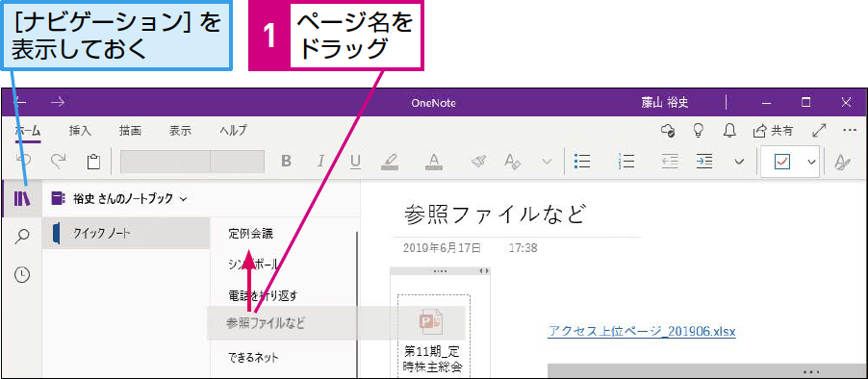Apply a numbered list
The height and width of the screenshot is (379, 868).
(626, 161)
